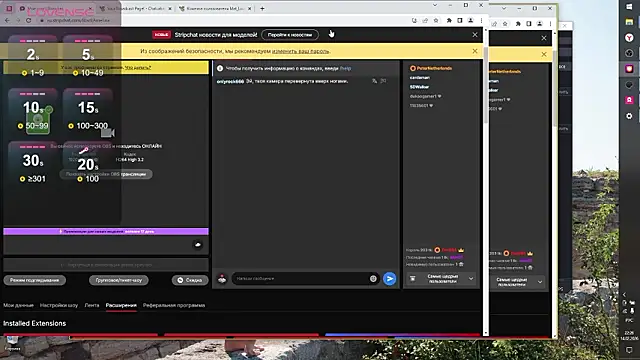Select the 2s tip level 1–9 card
Viewport: 640px width, 360px height.
point(32,57)
